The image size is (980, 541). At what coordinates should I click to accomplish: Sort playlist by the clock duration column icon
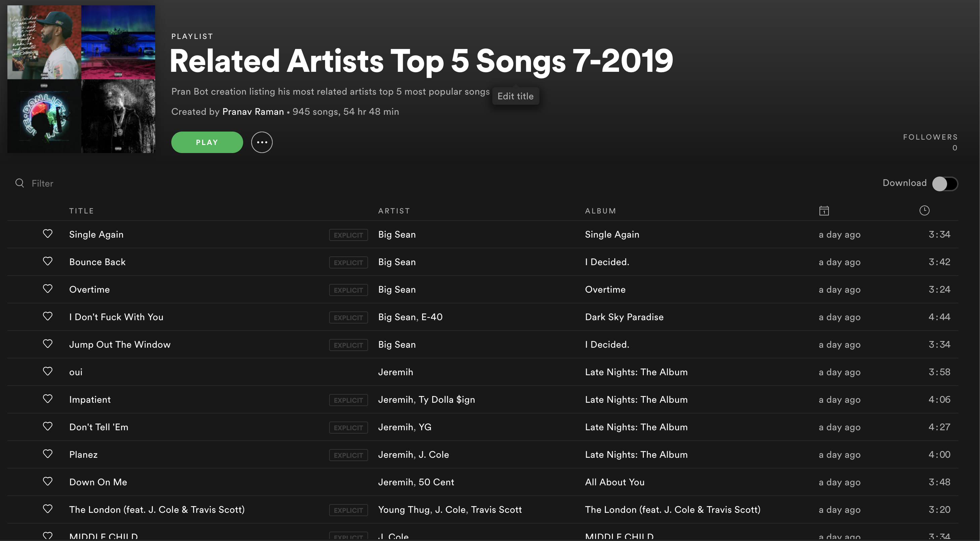[x=925, y=210]
